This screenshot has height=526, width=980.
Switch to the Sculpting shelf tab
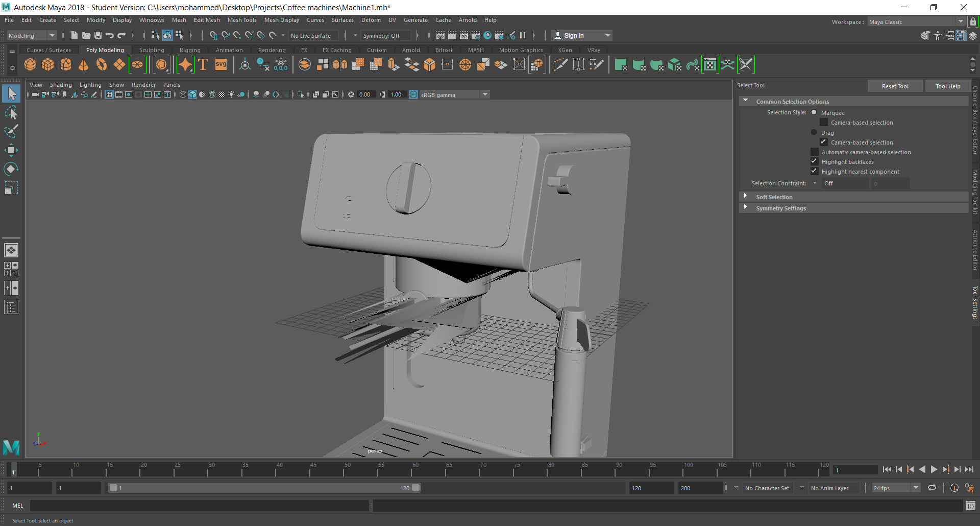point(152,50)
